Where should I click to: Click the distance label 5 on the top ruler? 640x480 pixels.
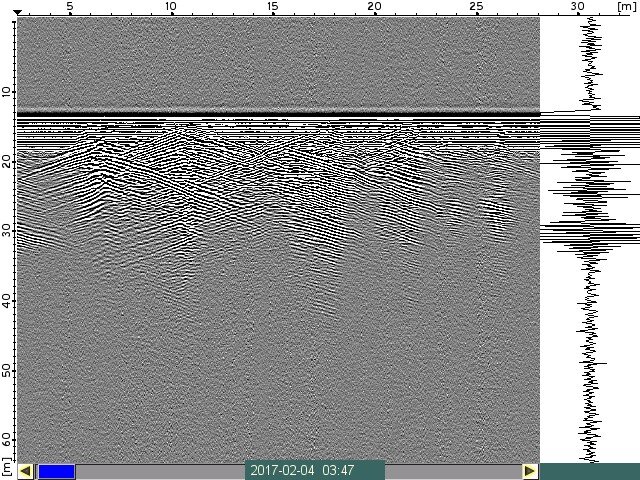click(70, 7)
